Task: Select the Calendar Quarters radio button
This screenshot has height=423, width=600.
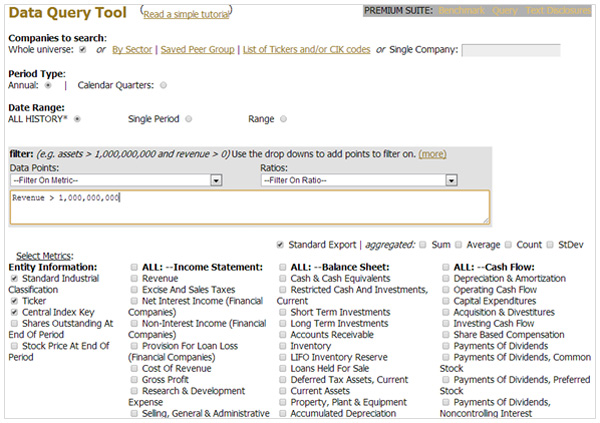Action: click(x=163, y=85)
